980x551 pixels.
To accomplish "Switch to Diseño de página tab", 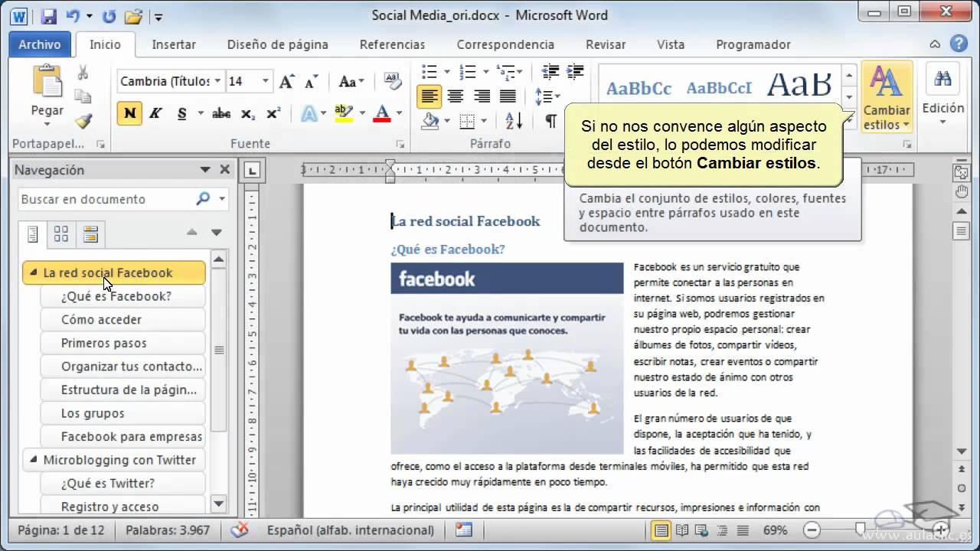I will point(277,44).
